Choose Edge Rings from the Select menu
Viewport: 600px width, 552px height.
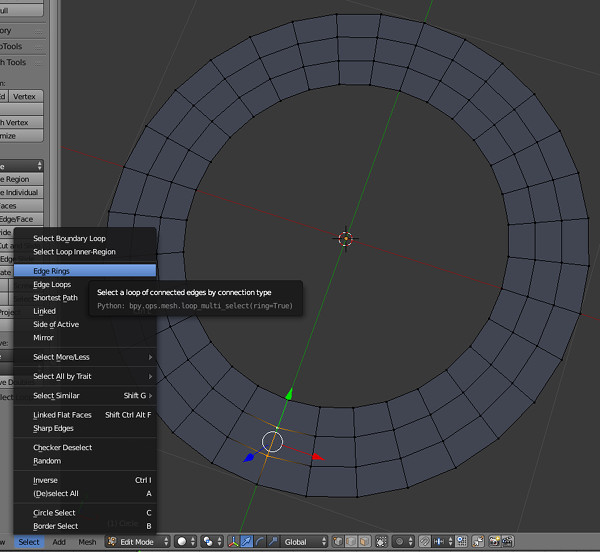pos(85,271)
